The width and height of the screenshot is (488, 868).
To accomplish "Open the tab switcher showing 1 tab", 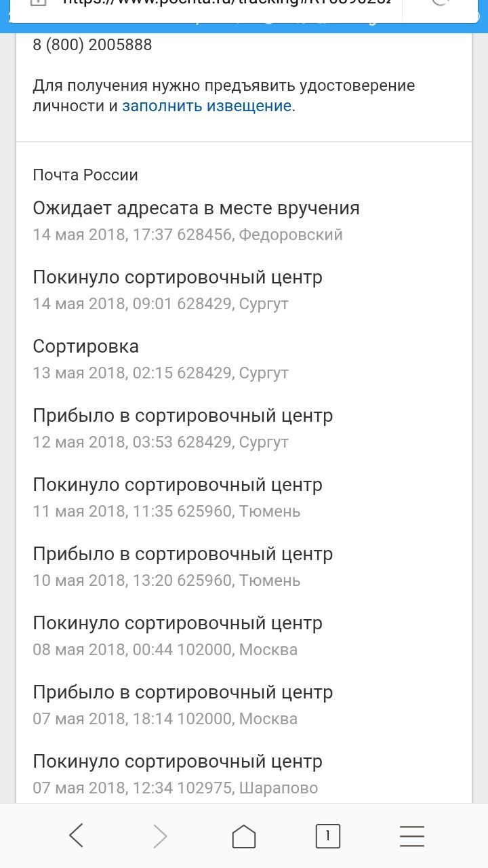I will tap(328, 835).
